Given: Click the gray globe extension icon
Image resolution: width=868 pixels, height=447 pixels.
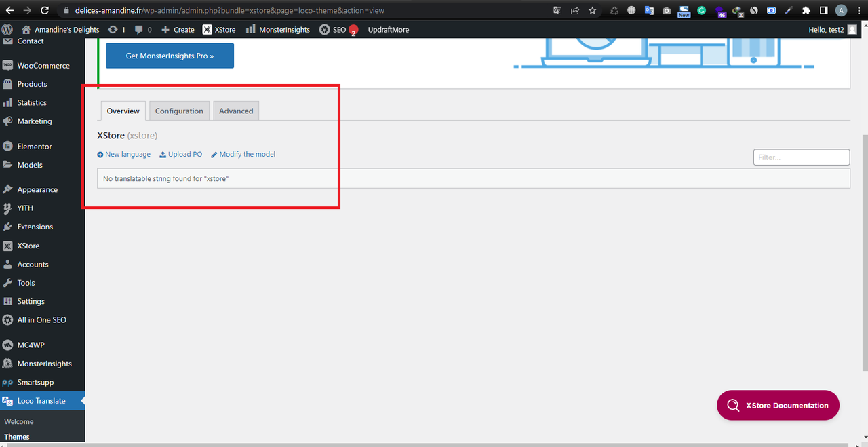Looking at the screenshot, I should tap(631, 10).
